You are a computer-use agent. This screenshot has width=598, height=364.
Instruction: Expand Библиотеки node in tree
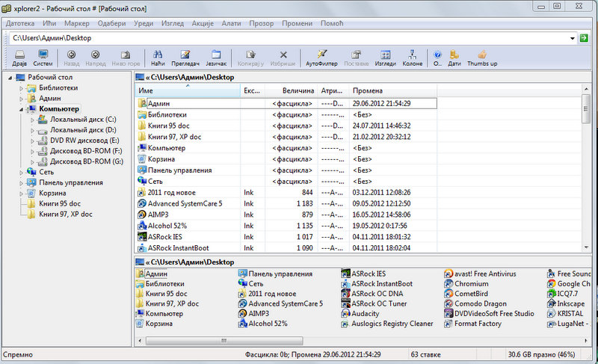point(22,88)
